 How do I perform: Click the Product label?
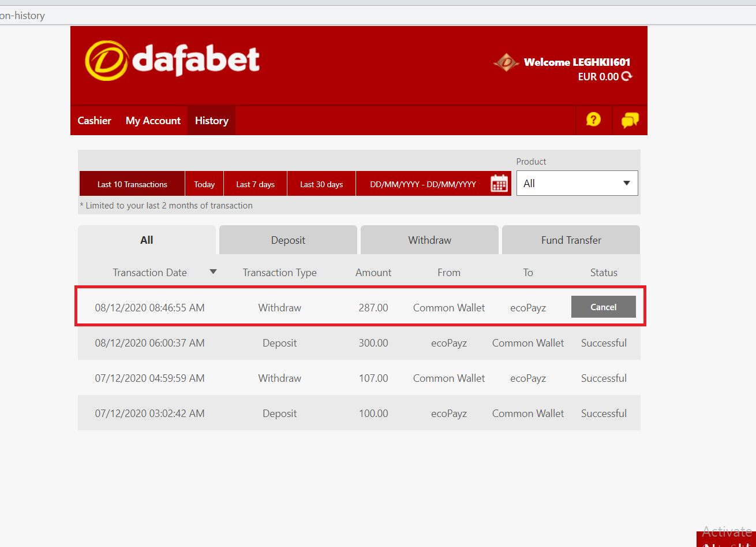tap(531, 161)
